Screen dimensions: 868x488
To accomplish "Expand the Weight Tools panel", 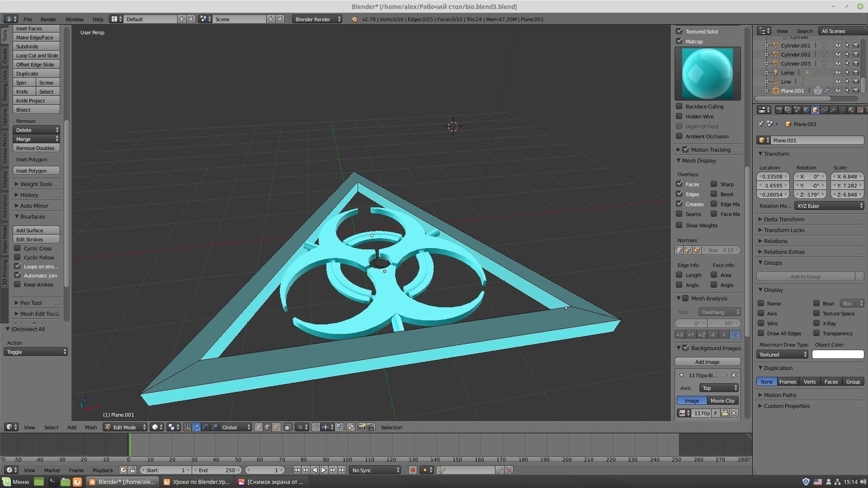I will (x=36, y=184).
